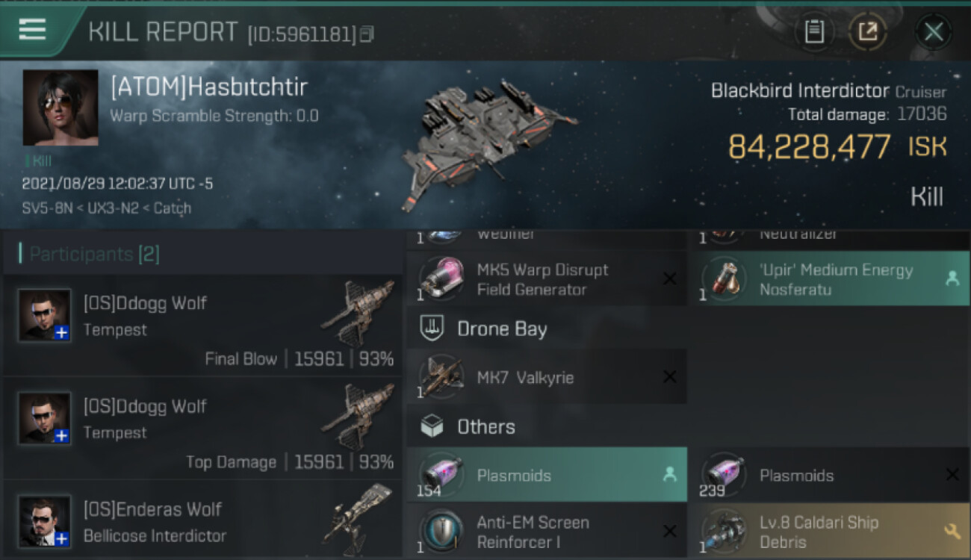Select the 'Upir' Medium Energy Nosferatu item
971x560 pixels.
point(829,279)
